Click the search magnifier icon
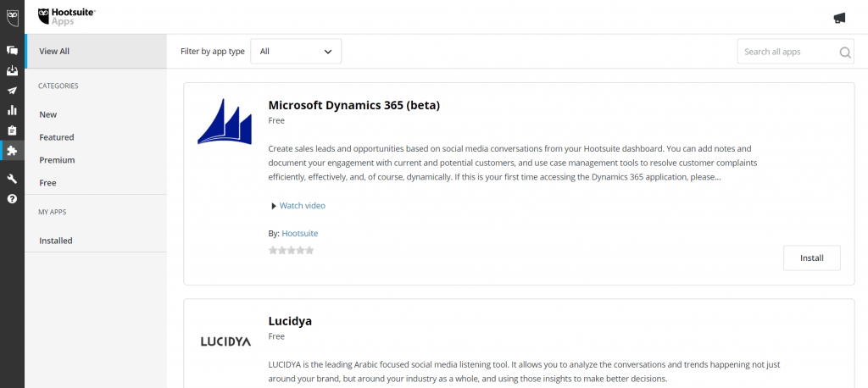This screenshot has height=388, width=868. pyautogui.click(x=845, y=52)
